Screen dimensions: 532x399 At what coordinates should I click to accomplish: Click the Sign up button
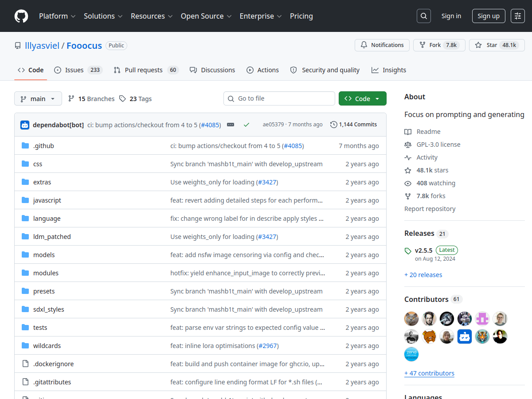(489, 16)
